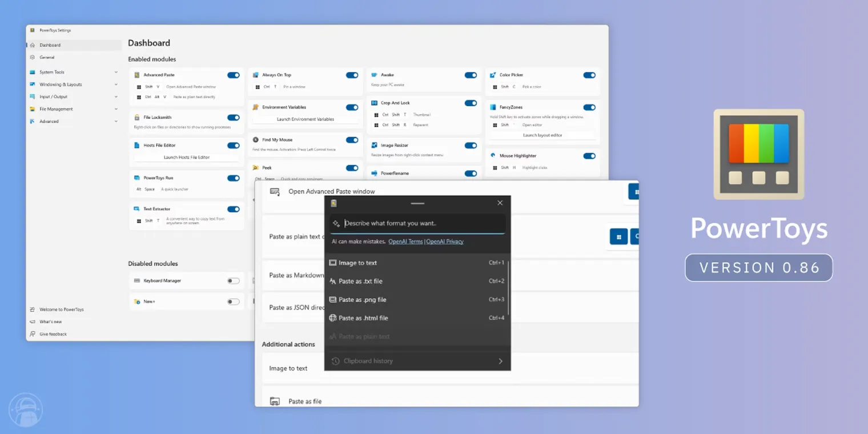
Task: Click the Clipboard history icon in Advanced Paste
Action: [x=335, y=361]
